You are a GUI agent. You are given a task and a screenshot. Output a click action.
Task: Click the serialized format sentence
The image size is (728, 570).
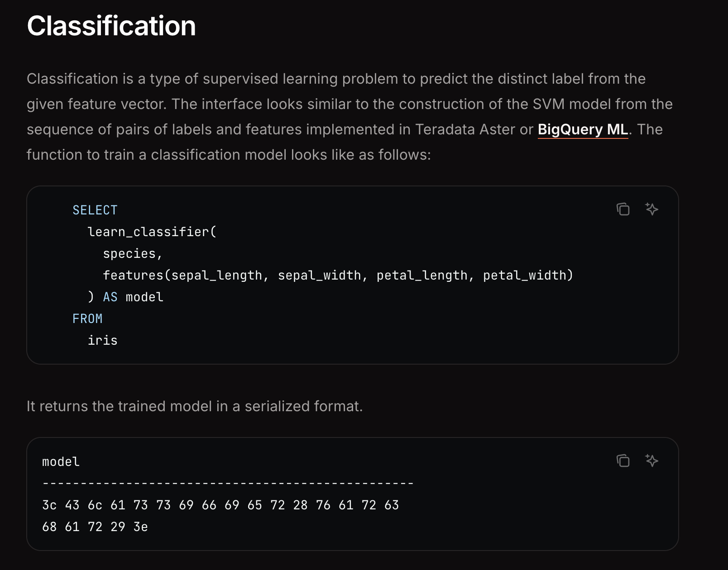tap(195, 406)
